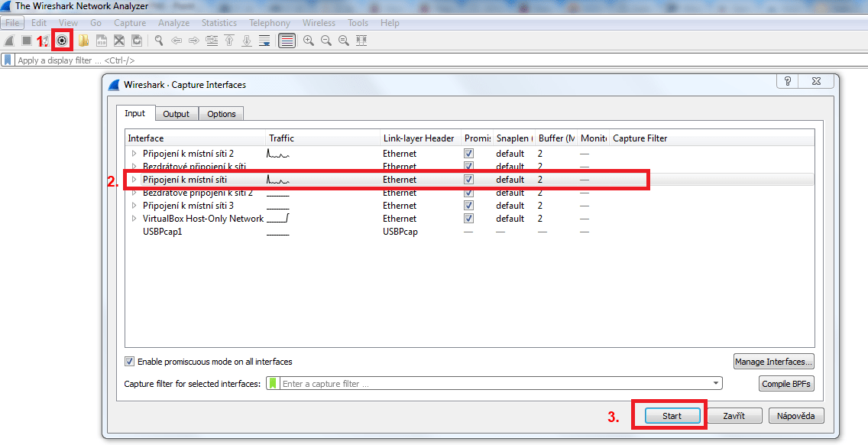Click the Go to specified packet icon
Image resolution: width=868 pixels, height=445 pixels.
click(212, 41)
